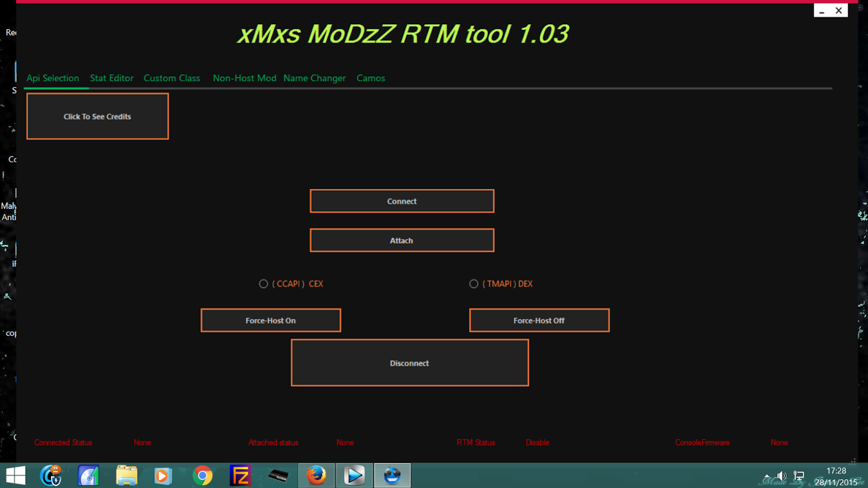The height and width of the screenshot is (488, 868).
Task: Click the Windows Start button
Action: click(x=15, y=476)
